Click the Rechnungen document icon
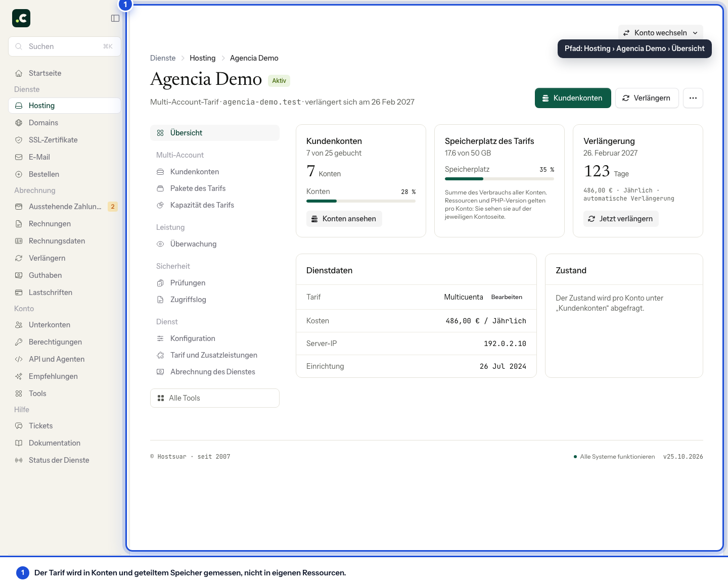The width and height of the screenshot is (728, 588). pos(19,224)
